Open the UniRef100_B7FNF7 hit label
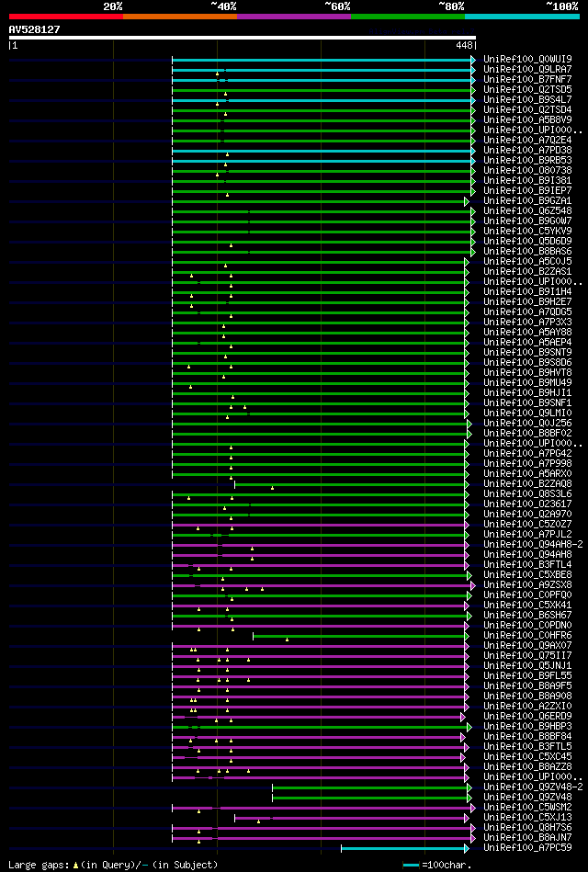The image size is (588, 872). point(528,79)
